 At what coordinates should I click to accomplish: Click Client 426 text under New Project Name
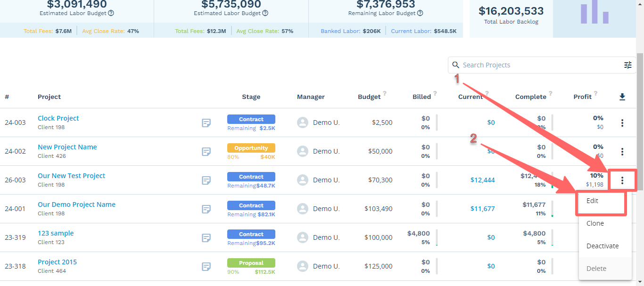point(52,156)
